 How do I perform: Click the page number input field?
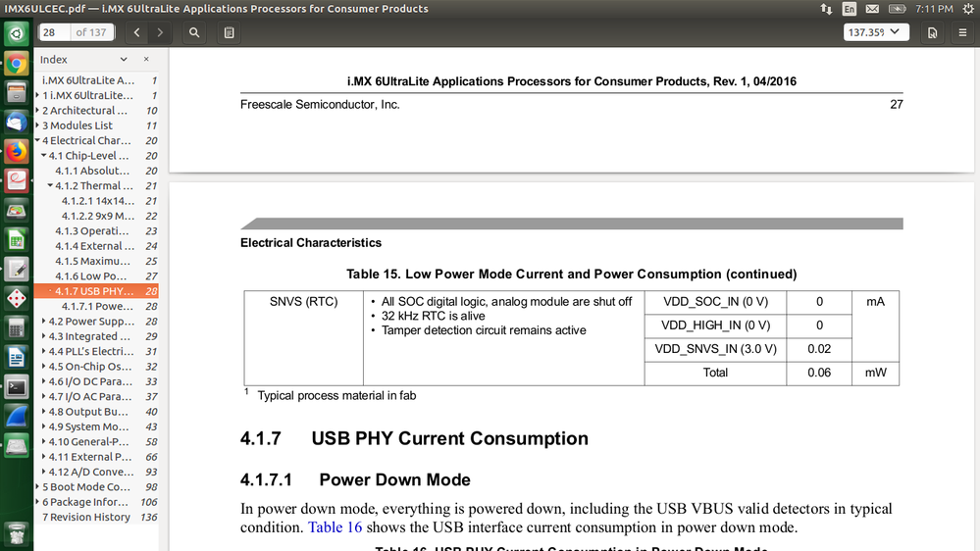click(x=54, y=32)
